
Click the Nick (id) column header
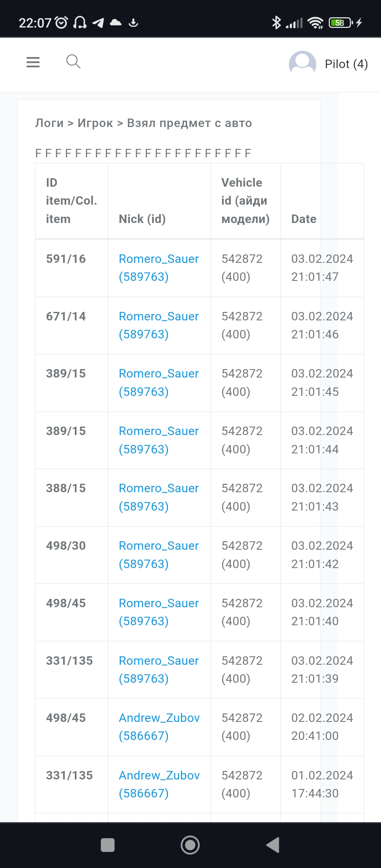click(x=142, y=219)
